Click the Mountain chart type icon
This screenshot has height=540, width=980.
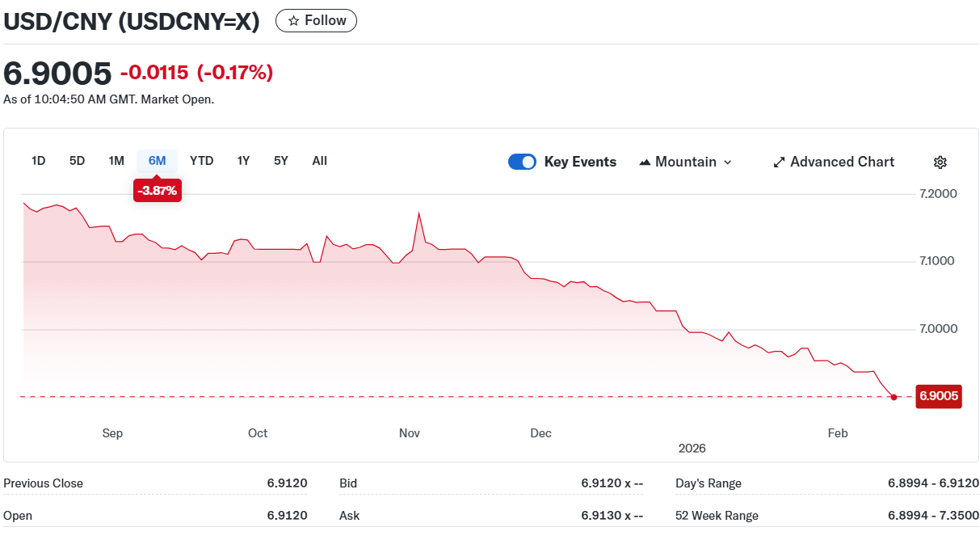tap(645, 162)
